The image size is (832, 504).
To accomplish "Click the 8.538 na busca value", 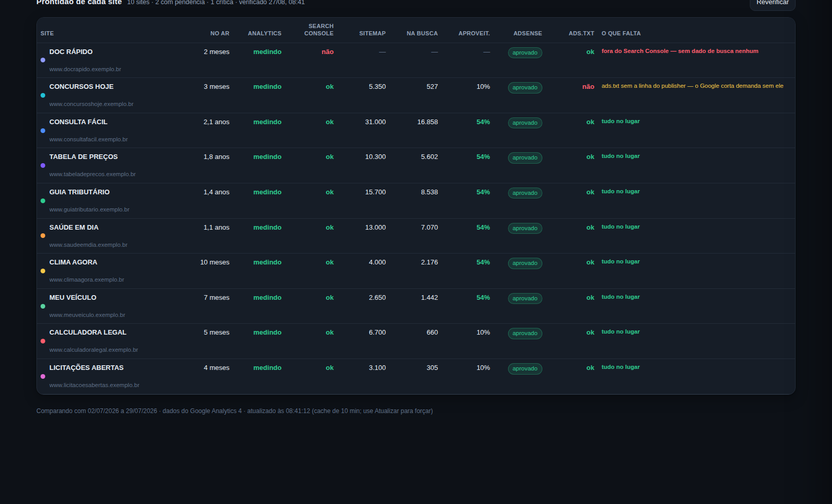I will tap(430, 192).
